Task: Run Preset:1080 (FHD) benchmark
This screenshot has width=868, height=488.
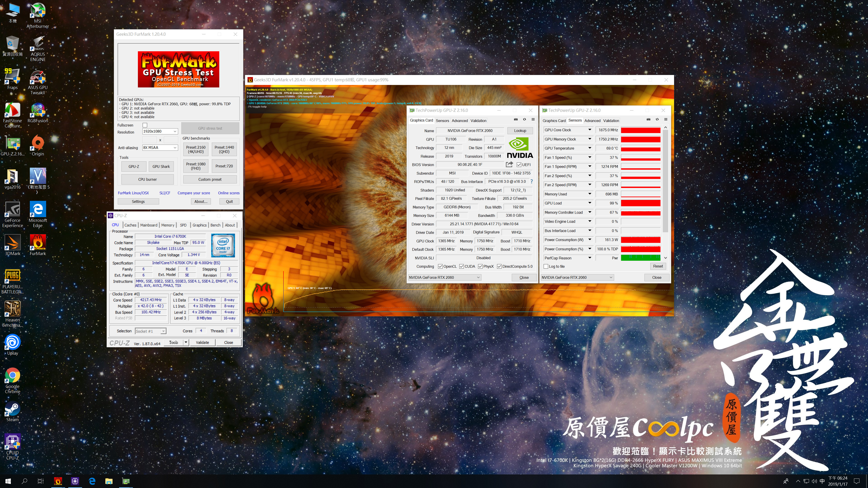Action: pos(196,166)
